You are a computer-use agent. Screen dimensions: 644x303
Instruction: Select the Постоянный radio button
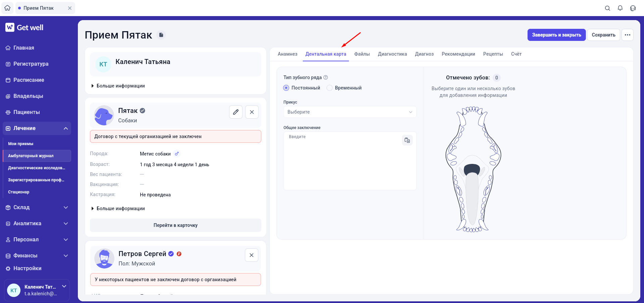tap(286, 88)
